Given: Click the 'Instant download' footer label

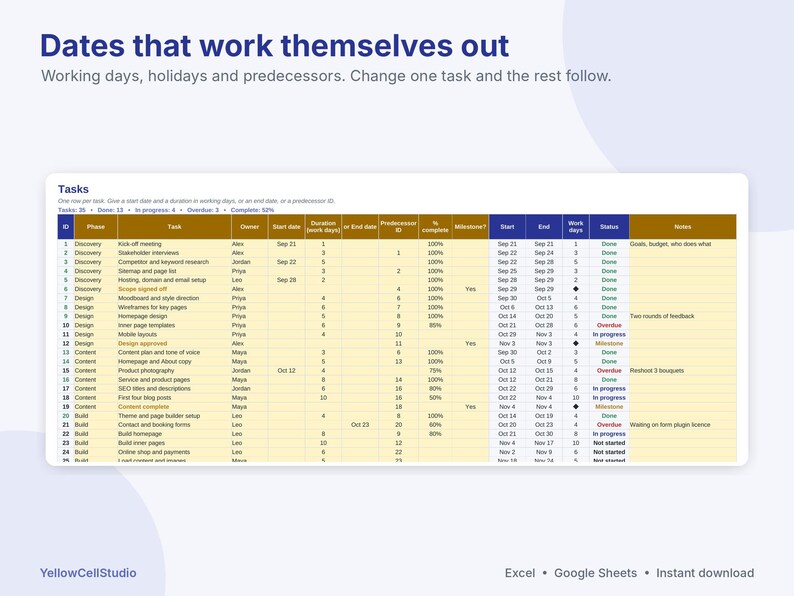Looking at the screenshot, I should (x=705, y=573).
